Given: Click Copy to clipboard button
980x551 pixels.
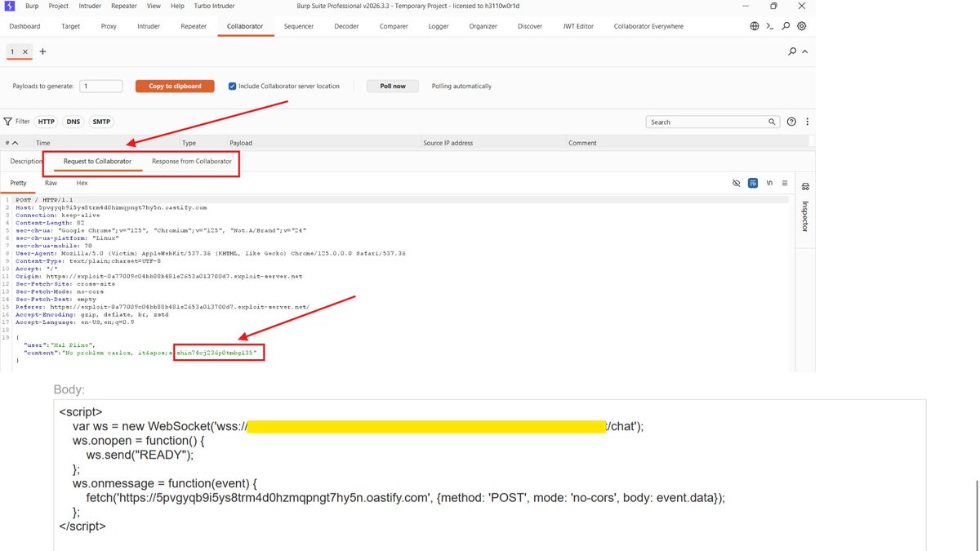Looking at the screenshot, I should coord(175,86).
